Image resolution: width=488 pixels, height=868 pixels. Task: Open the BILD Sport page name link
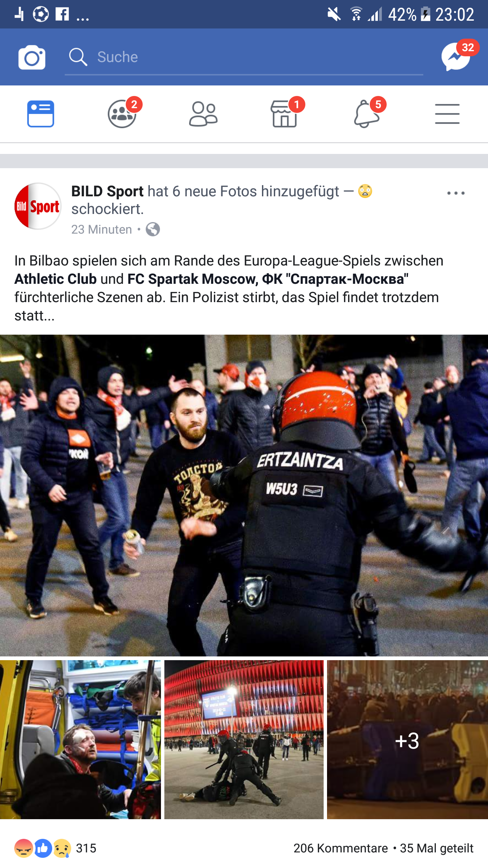107,191
